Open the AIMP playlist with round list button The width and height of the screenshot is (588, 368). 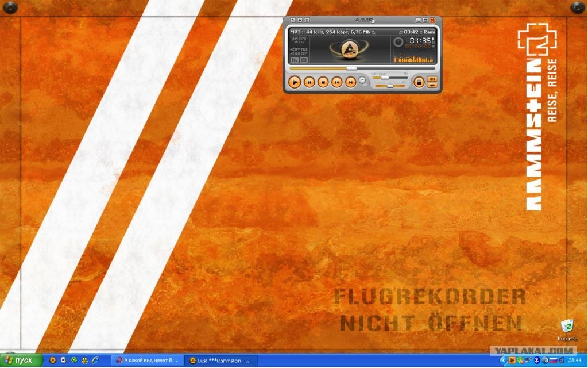pos(419,82)
